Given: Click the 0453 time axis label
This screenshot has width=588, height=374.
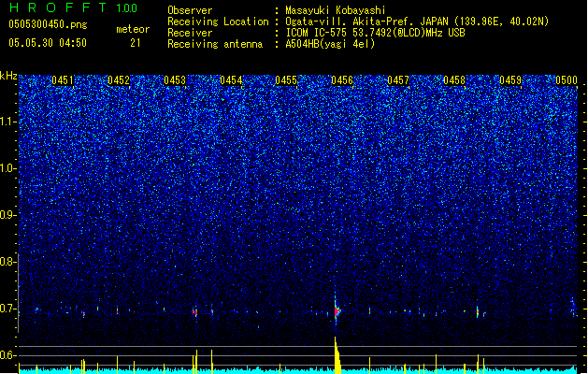Looking at the screenshot, I should (175, 80).
